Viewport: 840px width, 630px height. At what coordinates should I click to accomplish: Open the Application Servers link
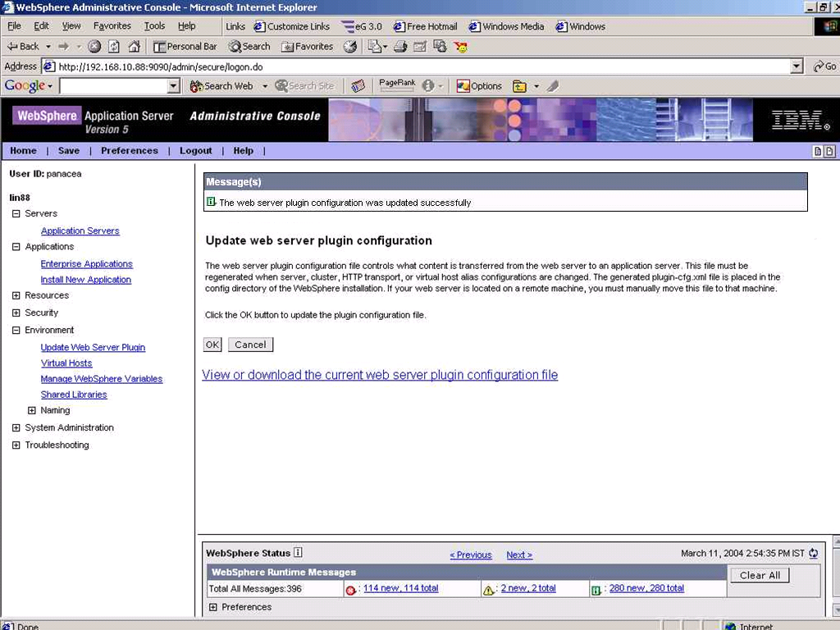[80, 231]
